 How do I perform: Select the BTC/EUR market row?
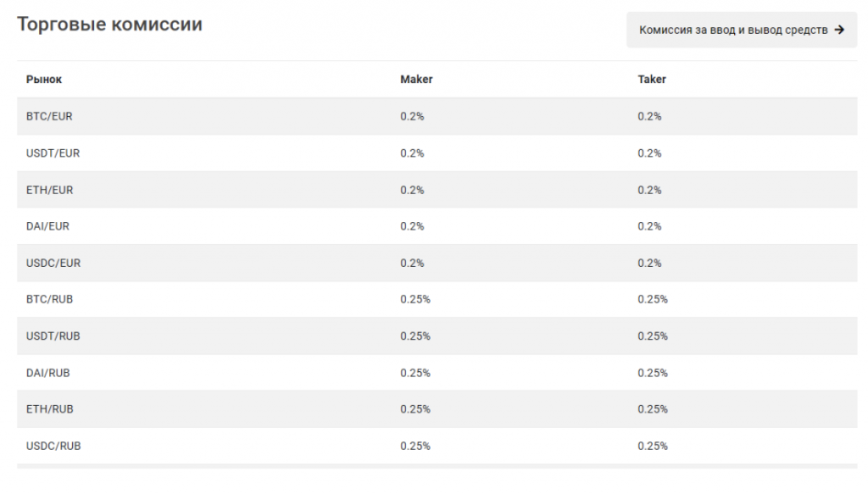(x=49, y=116)
